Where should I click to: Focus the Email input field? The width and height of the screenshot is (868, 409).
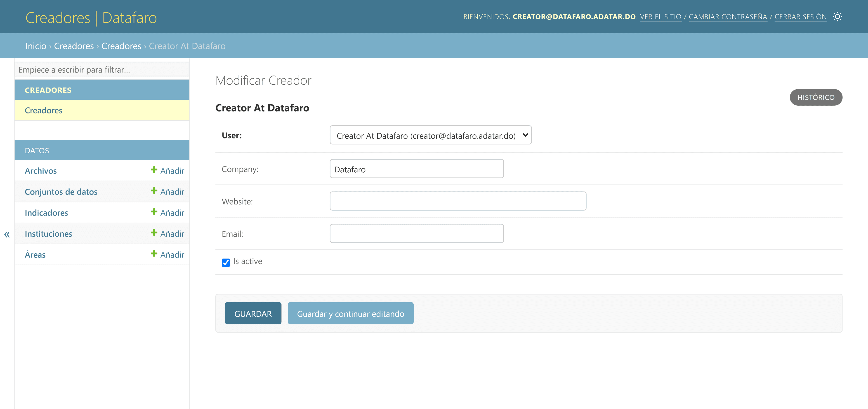pyautogui.click(x=416, y=233)
